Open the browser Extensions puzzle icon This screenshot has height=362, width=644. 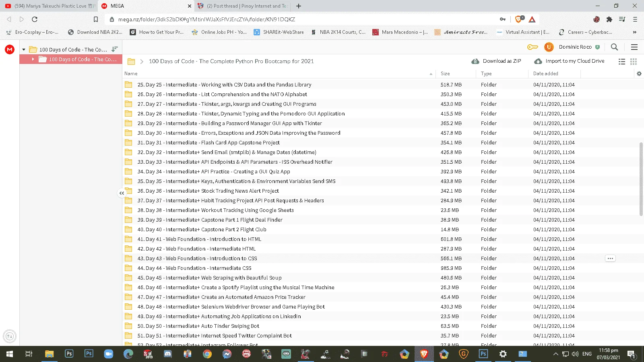pos(609,19)
